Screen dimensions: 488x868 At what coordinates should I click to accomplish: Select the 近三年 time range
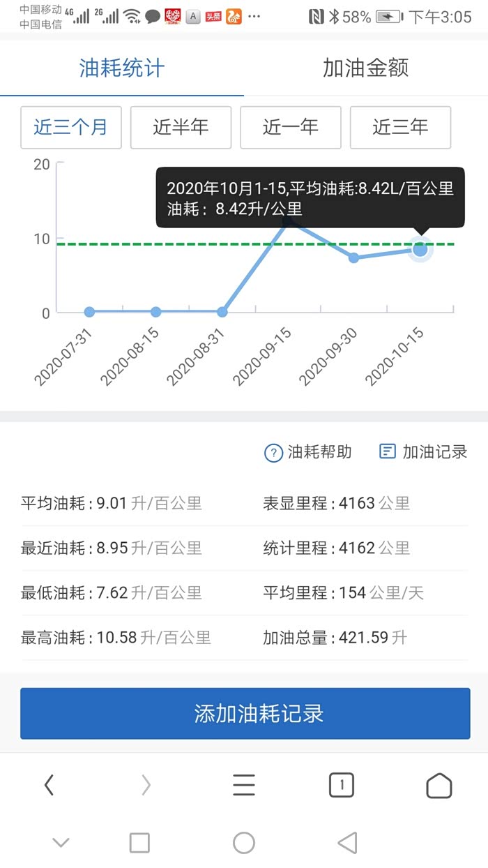click(x=400, y=128)
